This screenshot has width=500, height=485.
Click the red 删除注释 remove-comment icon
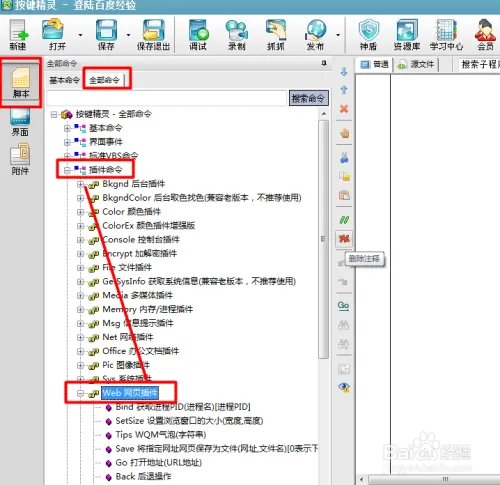pos(344,238)
